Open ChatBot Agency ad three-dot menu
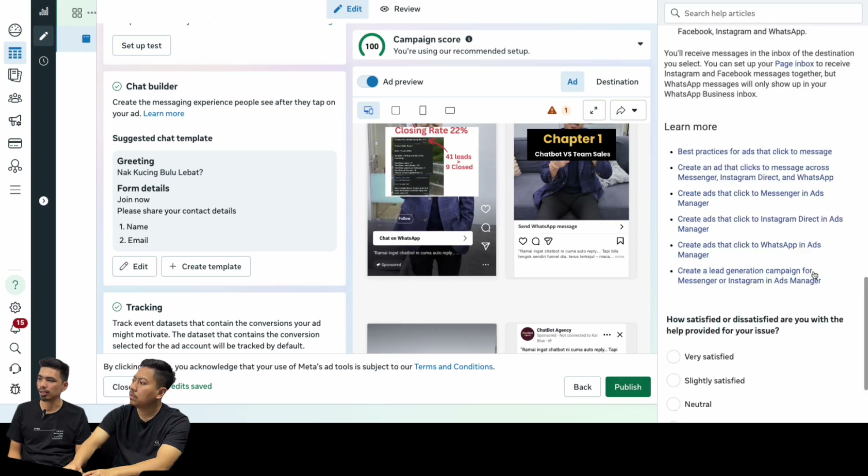 [x=607, y=335]
